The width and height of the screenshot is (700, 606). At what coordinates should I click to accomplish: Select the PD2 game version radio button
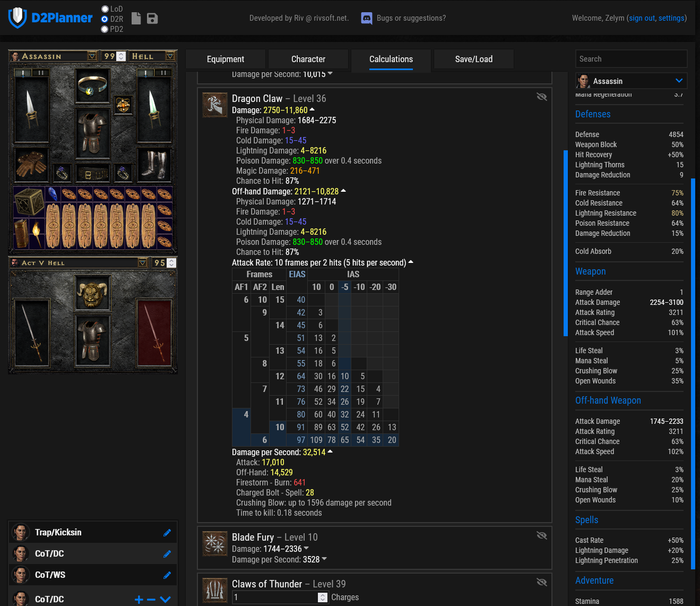click(105, 29)
